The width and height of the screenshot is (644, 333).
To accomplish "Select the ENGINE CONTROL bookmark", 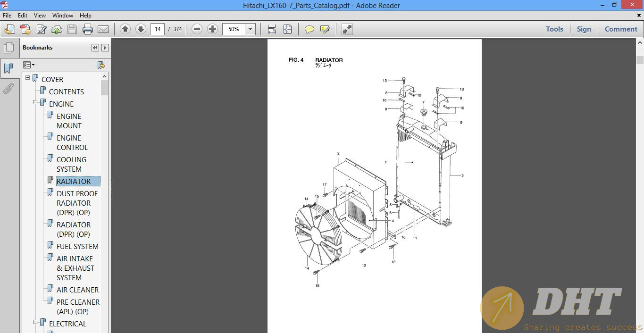I will click(72, 142).
